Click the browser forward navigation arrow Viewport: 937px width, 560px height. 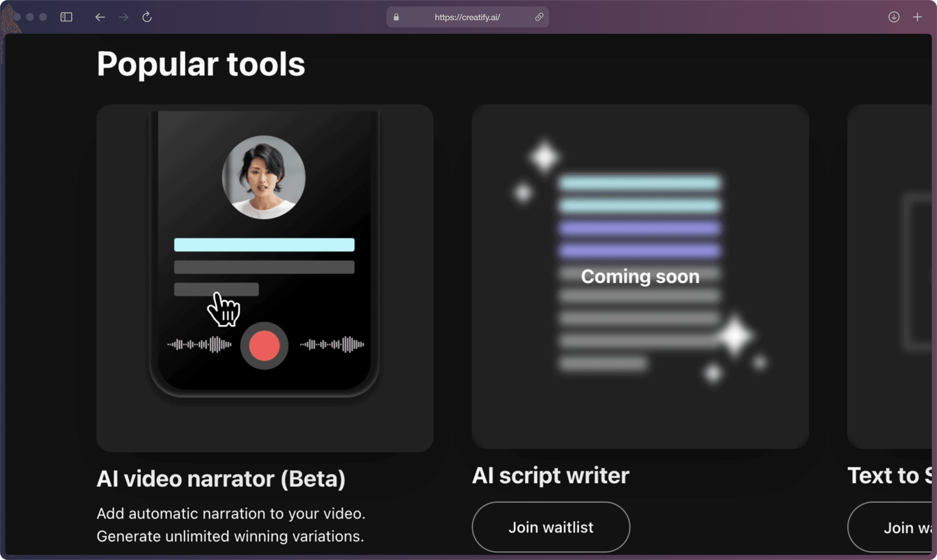point(123,17)
